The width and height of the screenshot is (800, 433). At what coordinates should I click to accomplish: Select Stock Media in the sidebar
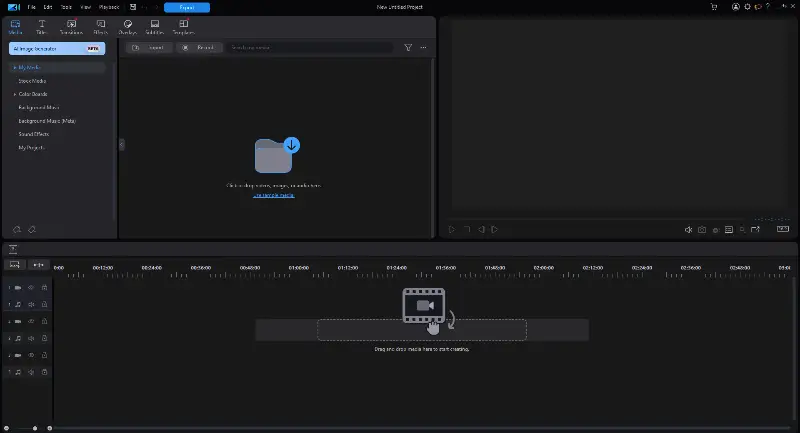pos(32,81)
